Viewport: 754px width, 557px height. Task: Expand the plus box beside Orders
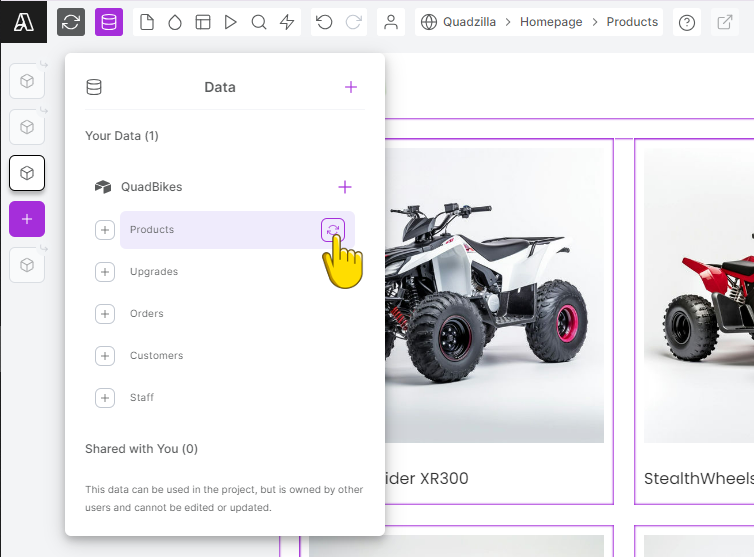105,314
